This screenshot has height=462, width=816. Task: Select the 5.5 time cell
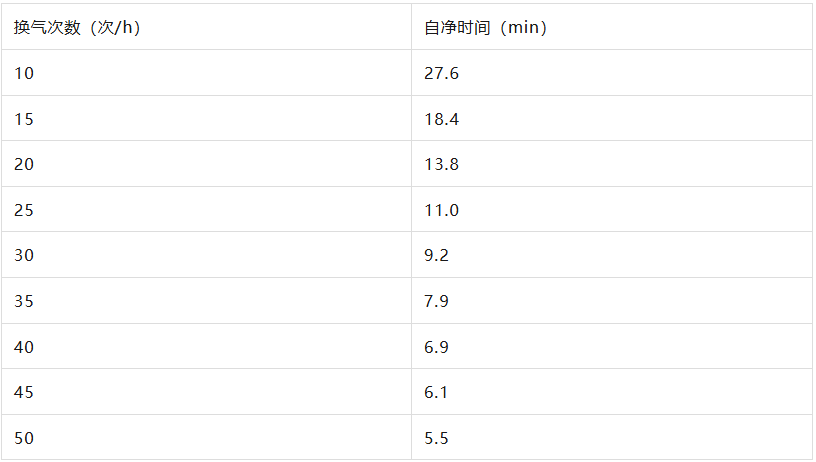437,437
